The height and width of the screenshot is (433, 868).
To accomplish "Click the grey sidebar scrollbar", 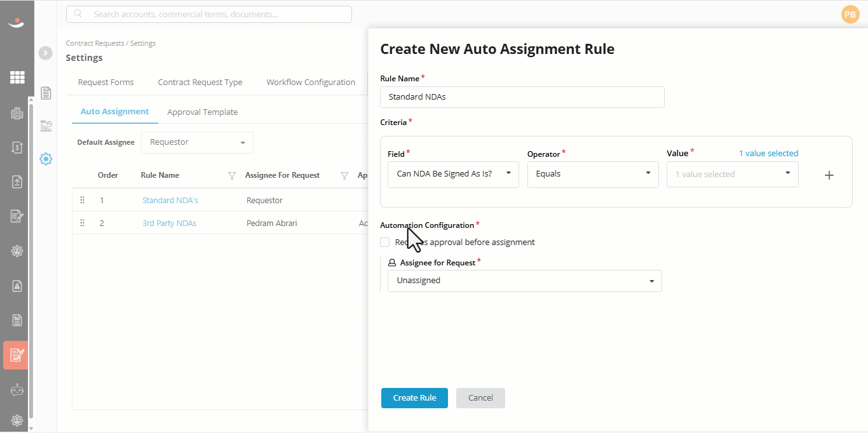I will (x=31, y=260).
